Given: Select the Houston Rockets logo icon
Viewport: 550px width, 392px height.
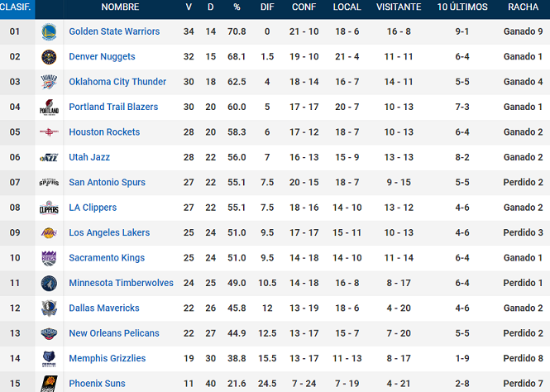Looking at the screenshot, I should tap(49, 132).
